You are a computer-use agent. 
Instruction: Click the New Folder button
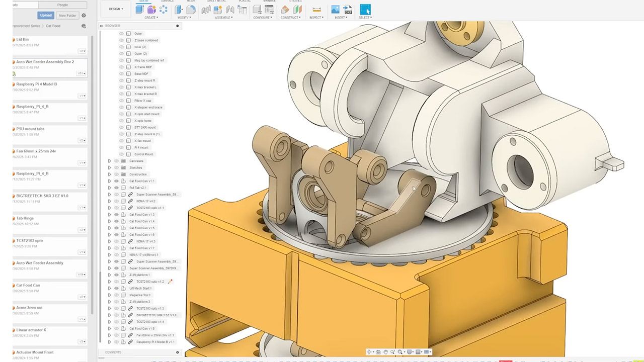click(67, 16)
